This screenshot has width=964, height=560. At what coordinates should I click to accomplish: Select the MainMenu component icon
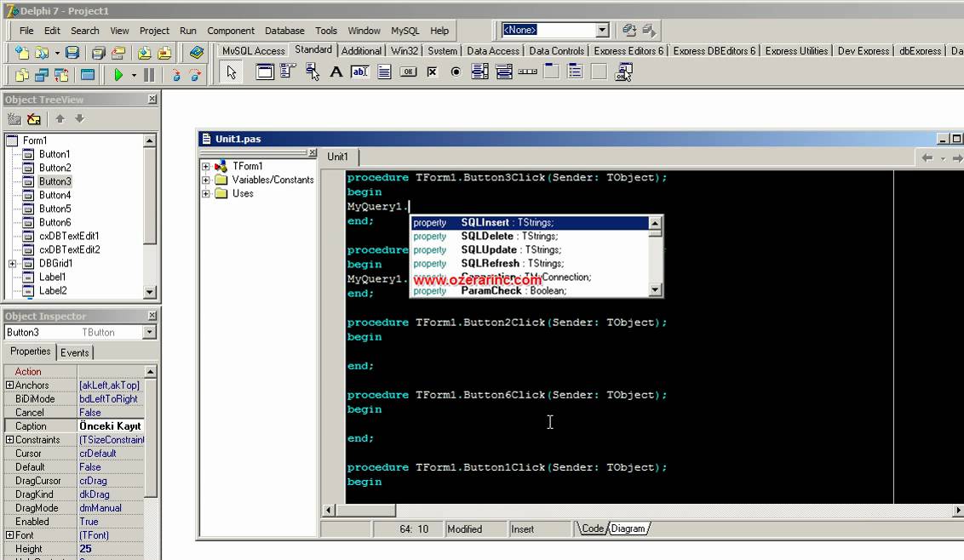[x=288, y=72]
